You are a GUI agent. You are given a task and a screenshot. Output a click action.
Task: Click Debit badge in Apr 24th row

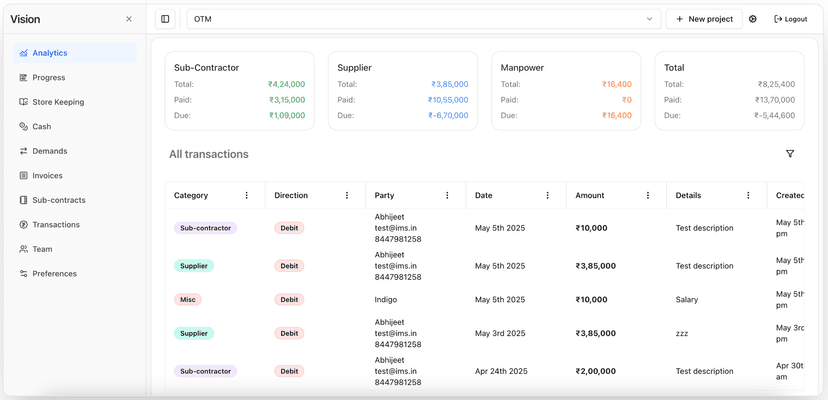(289, 371)
